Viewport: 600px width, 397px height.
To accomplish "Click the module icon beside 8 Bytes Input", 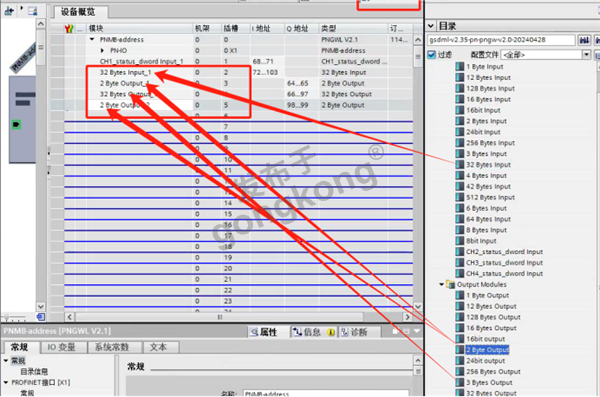I will pos(460,230).
